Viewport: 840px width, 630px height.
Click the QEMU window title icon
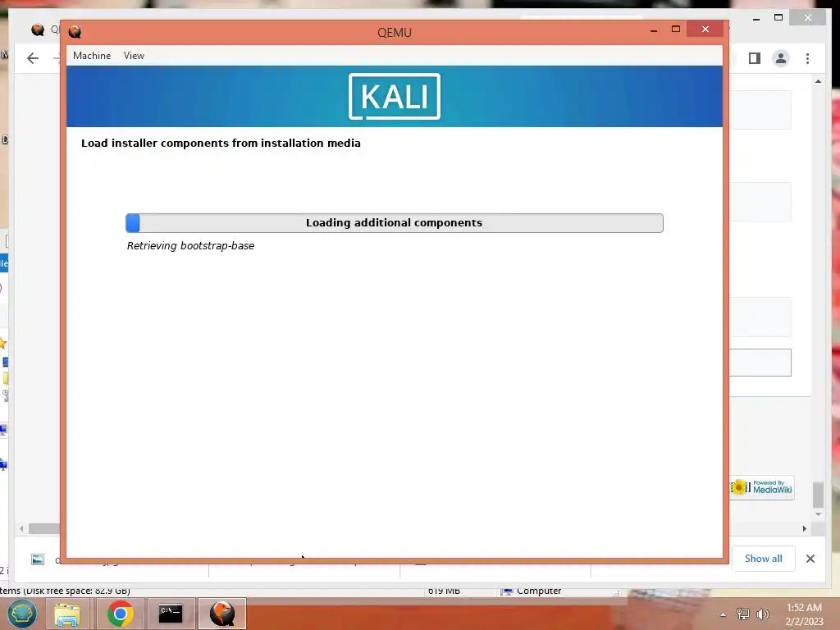tap(75, 32)
